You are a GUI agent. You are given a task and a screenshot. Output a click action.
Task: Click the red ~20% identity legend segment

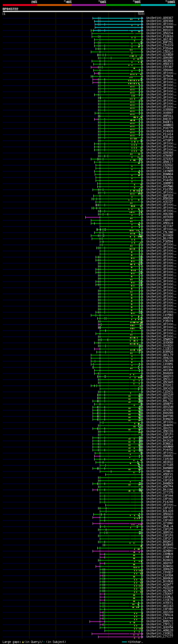click(x=20, y=5)
